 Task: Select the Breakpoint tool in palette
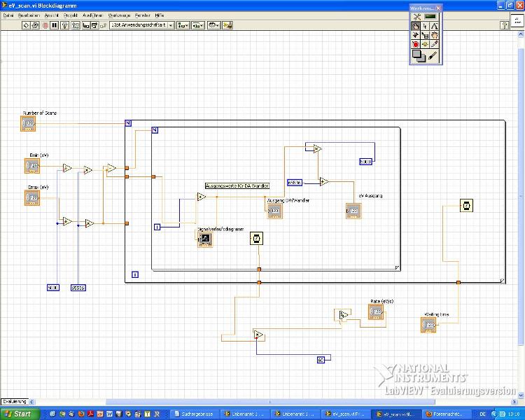pos(416,44)
